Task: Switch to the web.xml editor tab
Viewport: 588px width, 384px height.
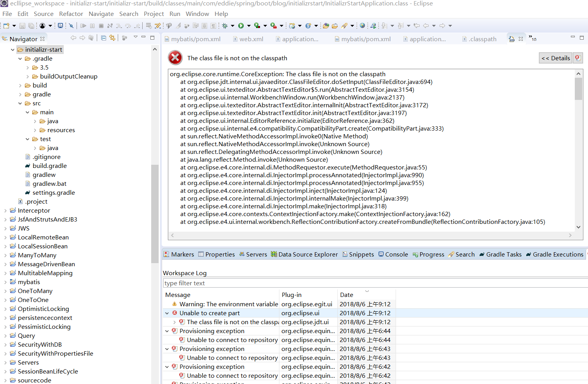Action: click(248, 39)
